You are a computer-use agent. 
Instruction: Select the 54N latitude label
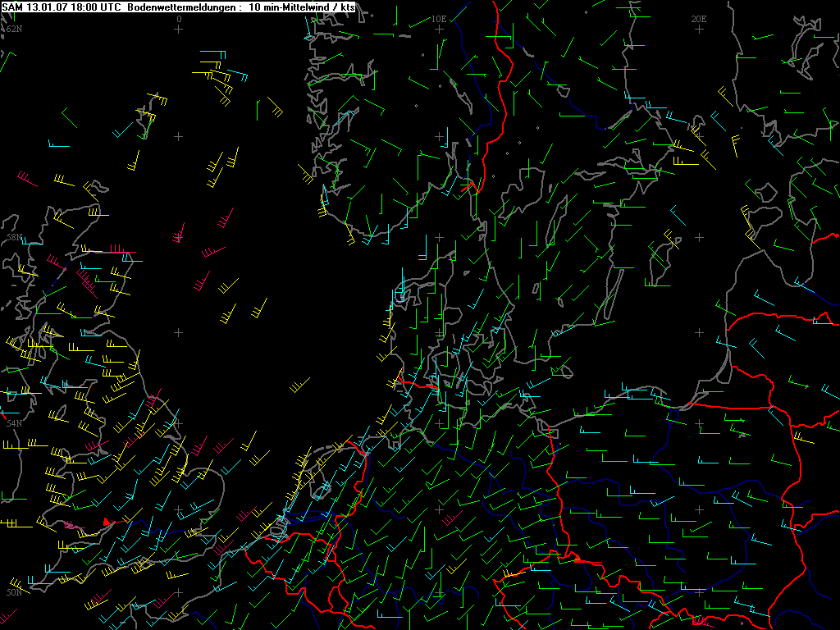tap(13, 423)
